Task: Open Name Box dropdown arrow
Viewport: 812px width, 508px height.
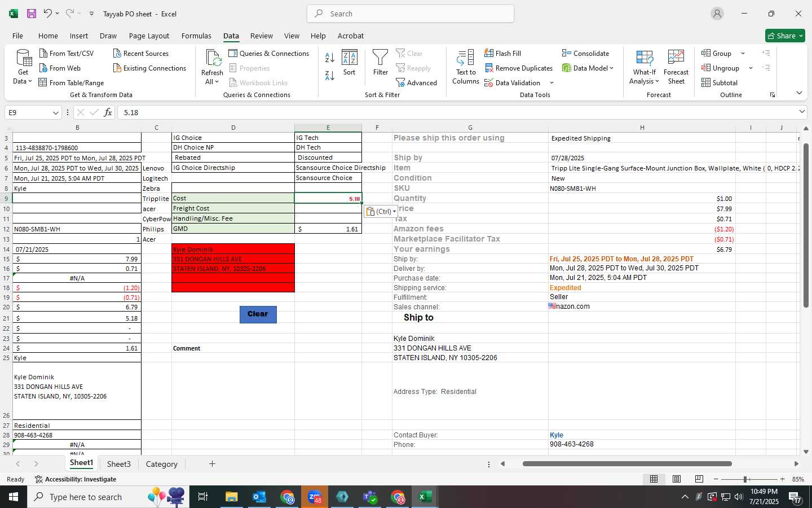Action: (x=55, y=113)
